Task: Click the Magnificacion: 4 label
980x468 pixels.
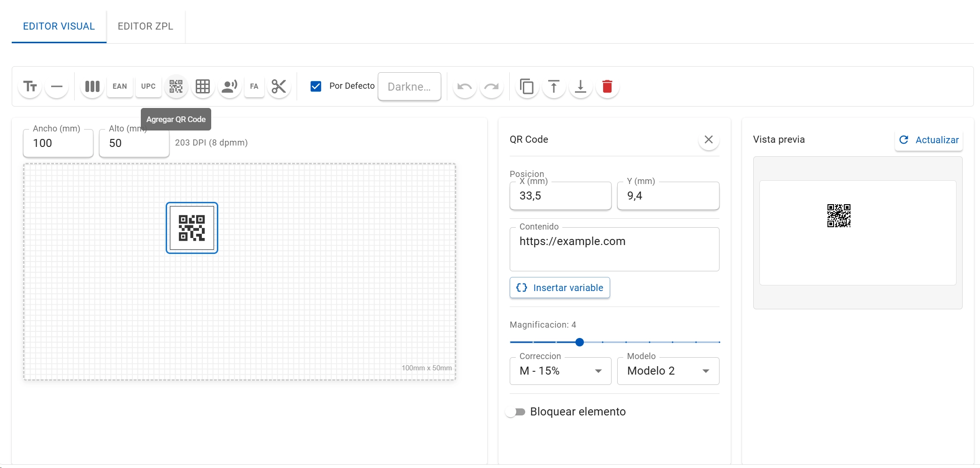Action: [x=543, y=325]
